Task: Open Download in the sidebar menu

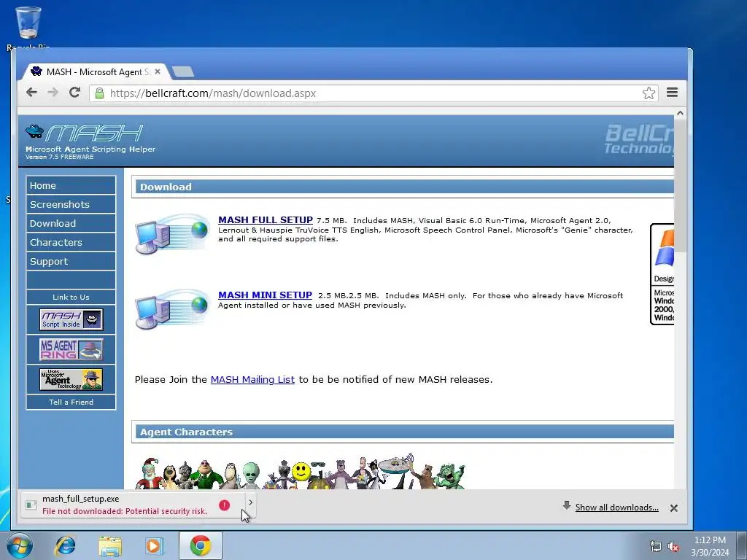Action: pos(71,223)
